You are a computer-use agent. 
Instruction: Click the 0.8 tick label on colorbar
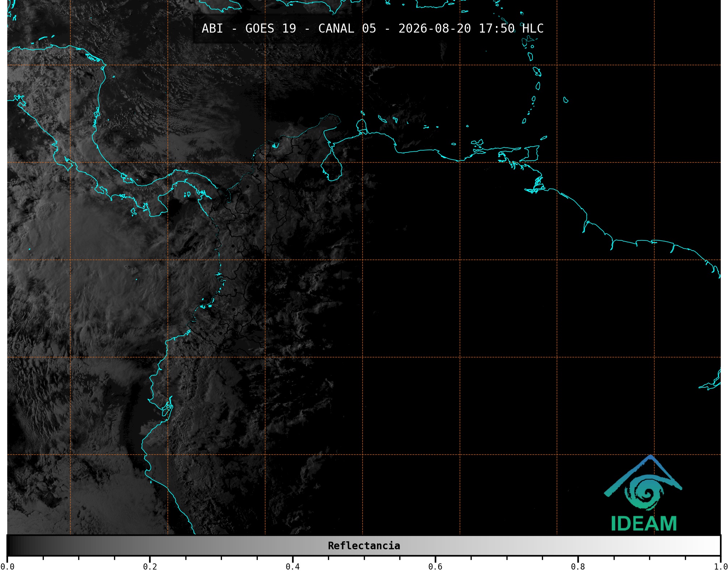click(578, 566)
